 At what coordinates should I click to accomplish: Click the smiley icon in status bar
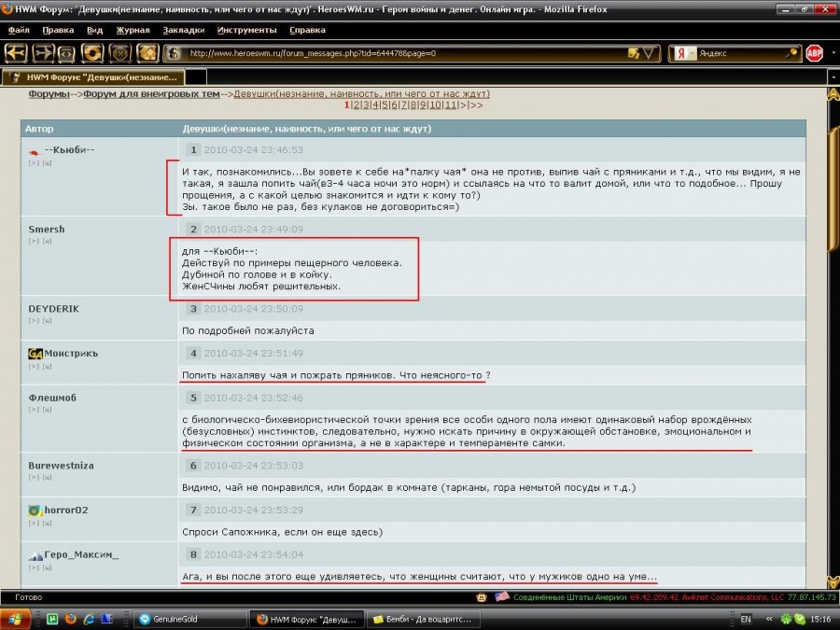pos(482,596)
